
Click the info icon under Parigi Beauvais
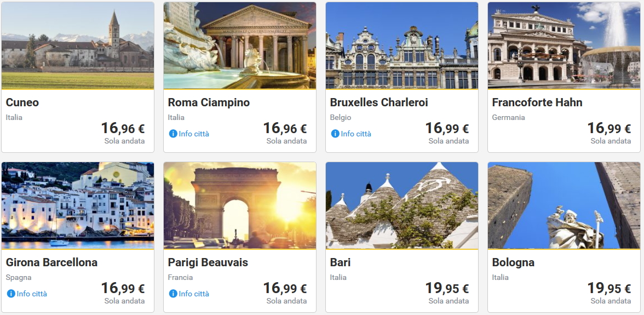click(x=173, y=294)
